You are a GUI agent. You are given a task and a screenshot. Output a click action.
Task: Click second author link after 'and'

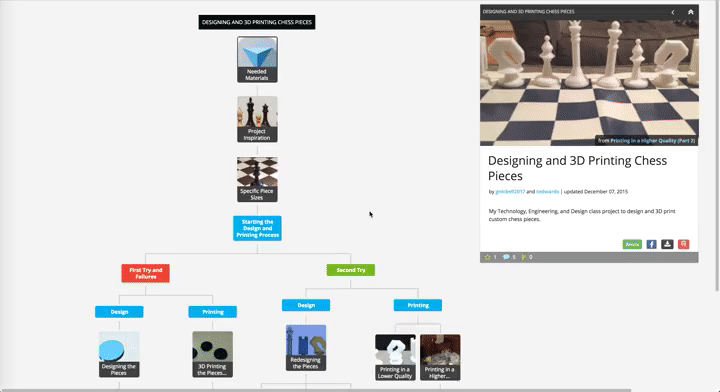point(547,191)
